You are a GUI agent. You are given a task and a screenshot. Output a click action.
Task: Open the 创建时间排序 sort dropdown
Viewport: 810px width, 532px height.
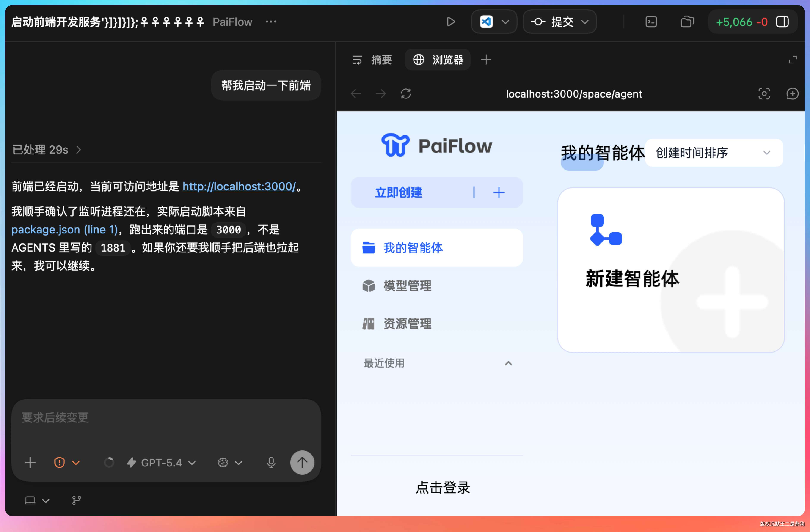pos(714,153)
